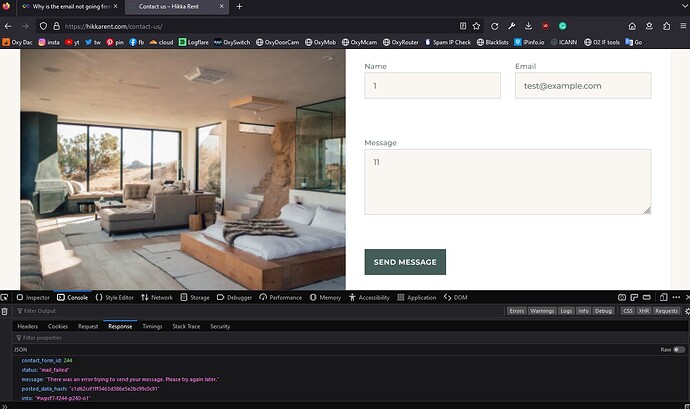Image resolution: width=690 pixels, height=409 pixels.
Task: Clear console output with the trash icon
Action: (x=5, y=311)
